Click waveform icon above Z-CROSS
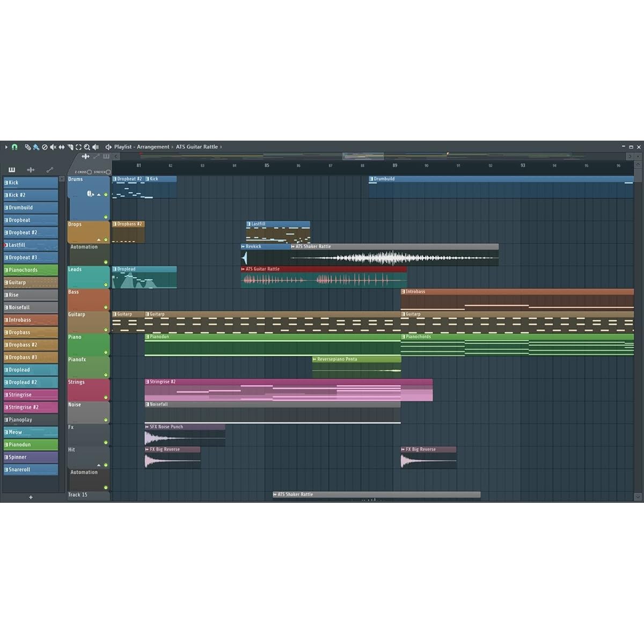The image size is (644, 644). [85, 157]
